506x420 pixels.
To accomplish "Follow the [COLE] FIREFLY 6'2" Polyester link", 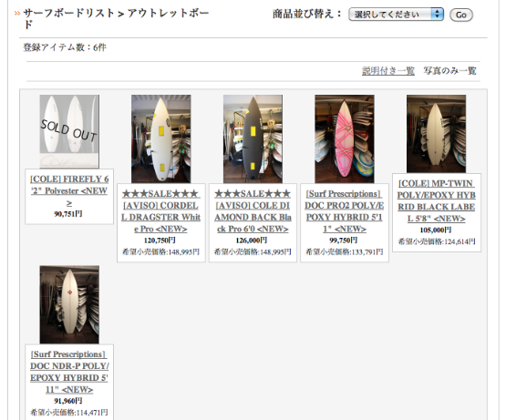I will (x=69, y=190).
